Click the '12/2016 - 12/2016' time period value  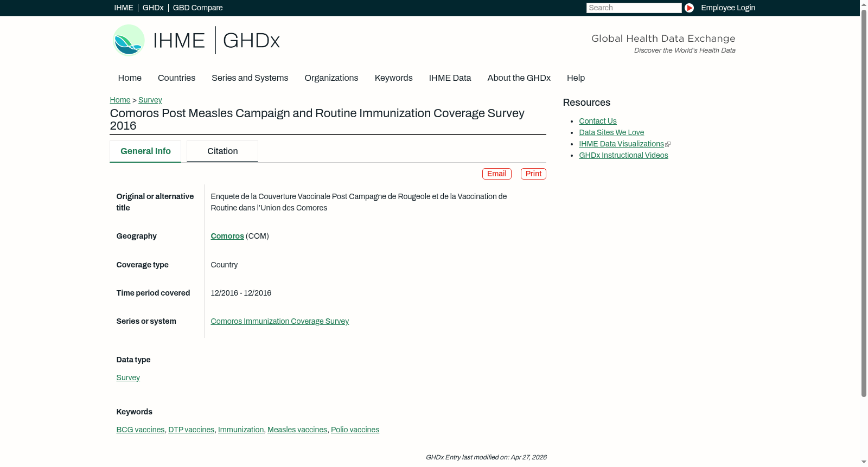(241, 293)
